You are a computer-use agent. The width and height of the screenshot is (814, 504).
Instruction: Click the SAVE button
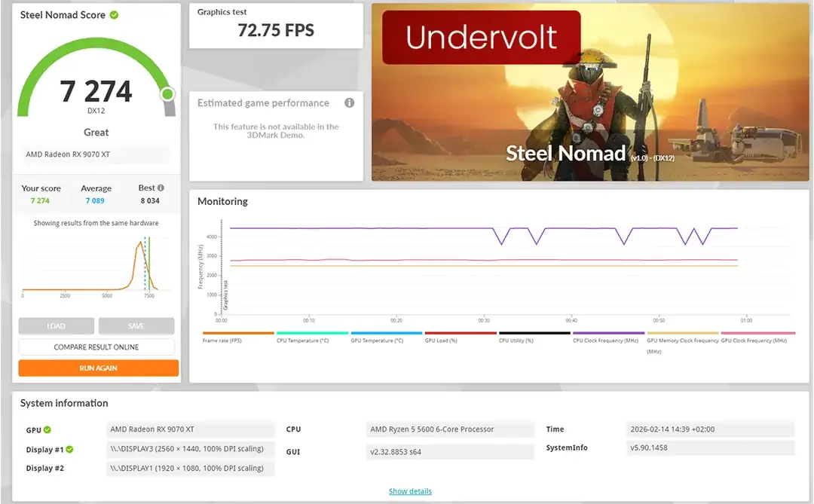(x=136, y=326)
